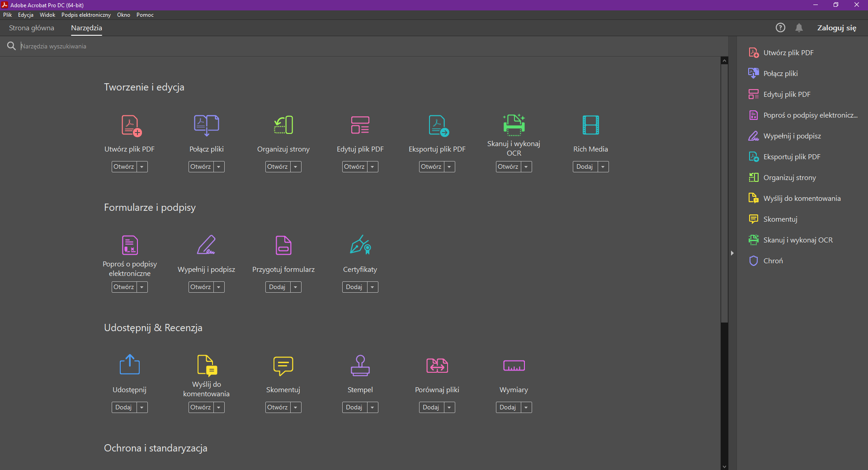Expand the dropdown arrow under Stempel
Viewport: 868px width, 470px height.
[373, 407]
